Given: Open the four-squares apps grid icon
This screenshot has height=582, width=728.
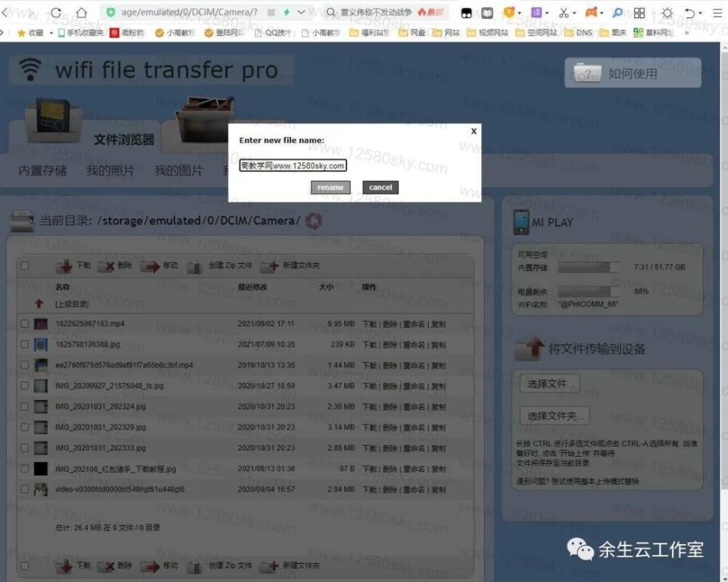Looking at the screenshot, I should pos(639,12).
